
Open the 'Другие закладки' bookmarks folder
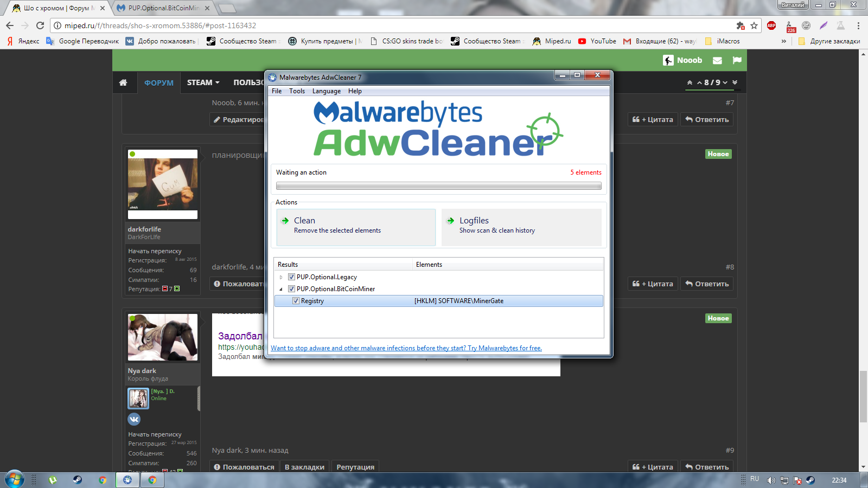pyautogui.click(x=829, y=41)
